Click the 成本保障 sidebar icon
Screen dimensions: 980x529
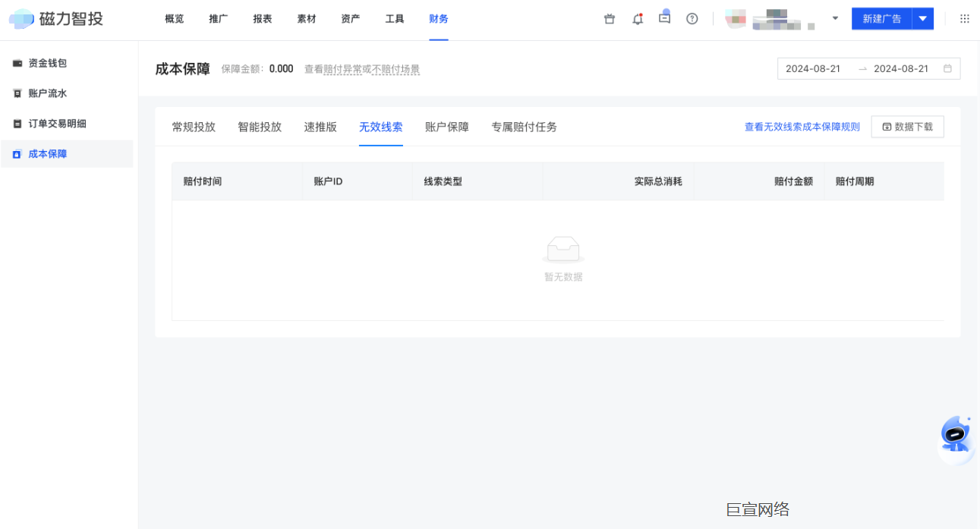coord(17,153)
